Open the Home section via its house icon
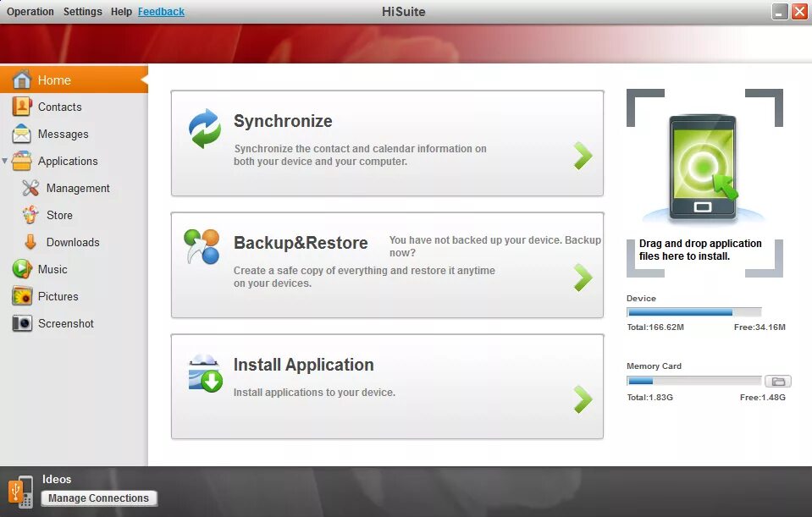812x517 pixels. [x=22, y=80]
